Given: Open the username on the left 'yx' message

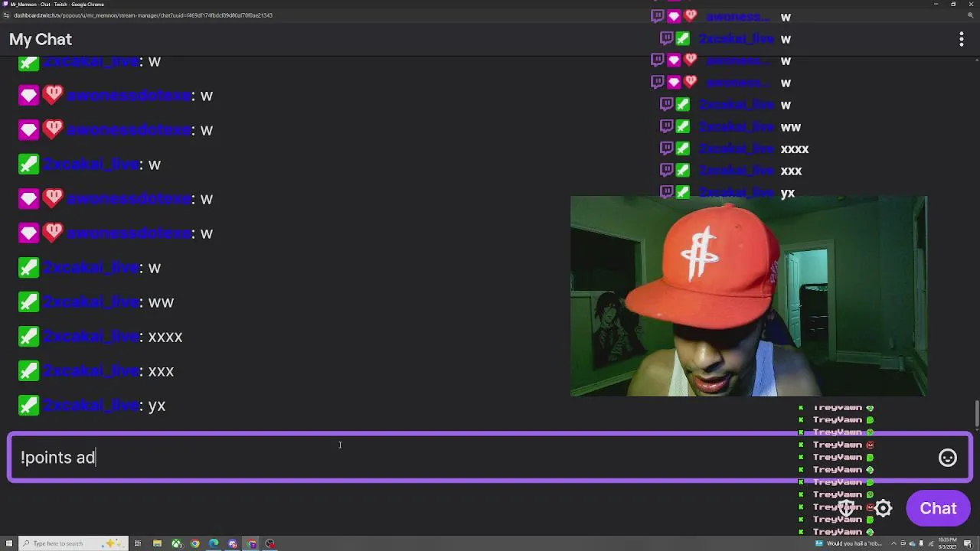Looking at the screenshot, I should 91,405.
